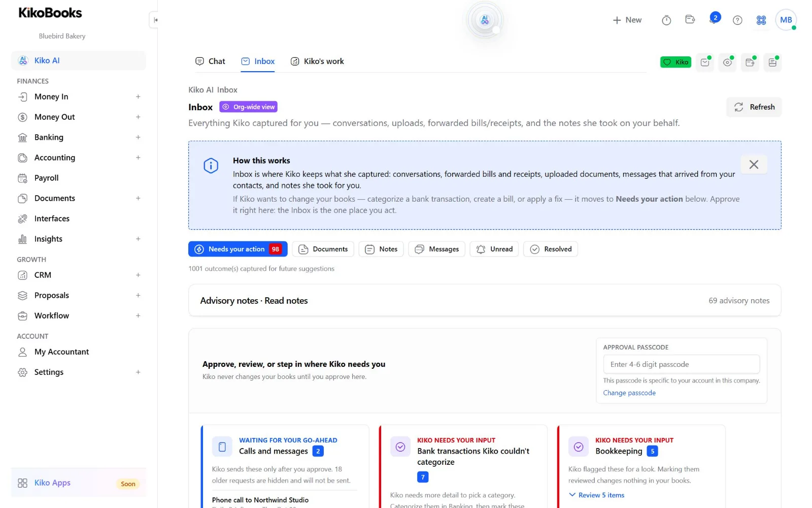Open the folder capture icon in header

tap(750, 62)
